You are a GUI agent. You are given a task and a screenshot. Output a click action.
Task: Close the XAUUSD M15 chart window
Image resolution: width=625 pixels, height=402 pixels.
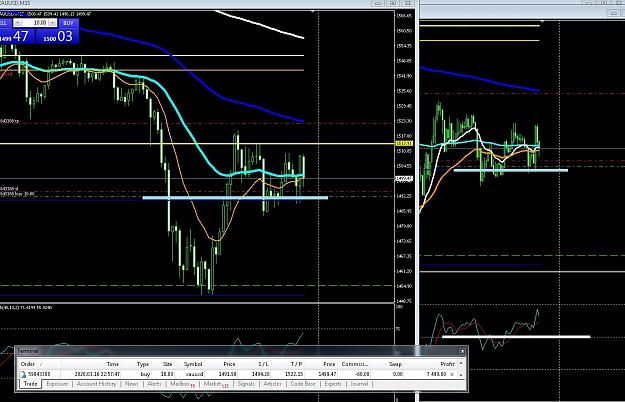408,3
